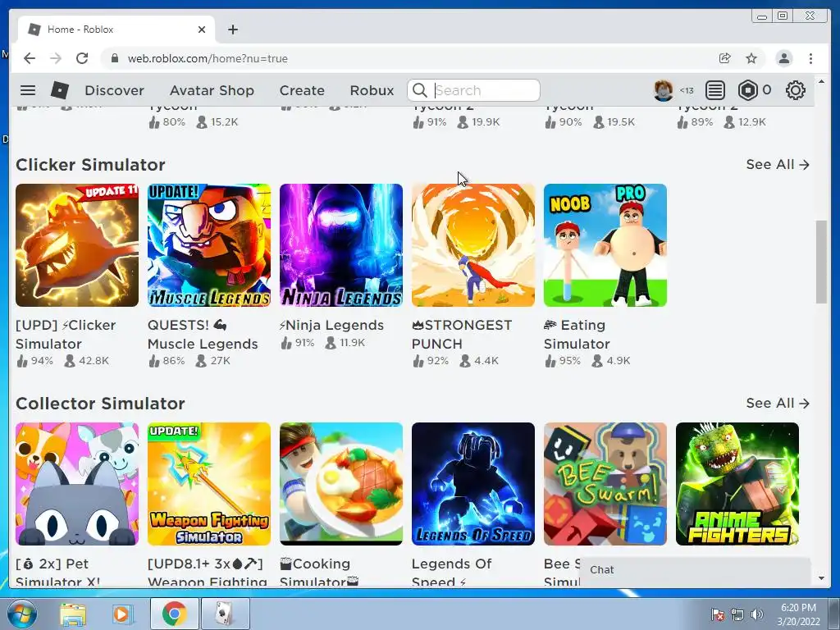The height and width of the screenshot is (630, 840).
Task: Click the '<13' age label
Action: (687, 90)
